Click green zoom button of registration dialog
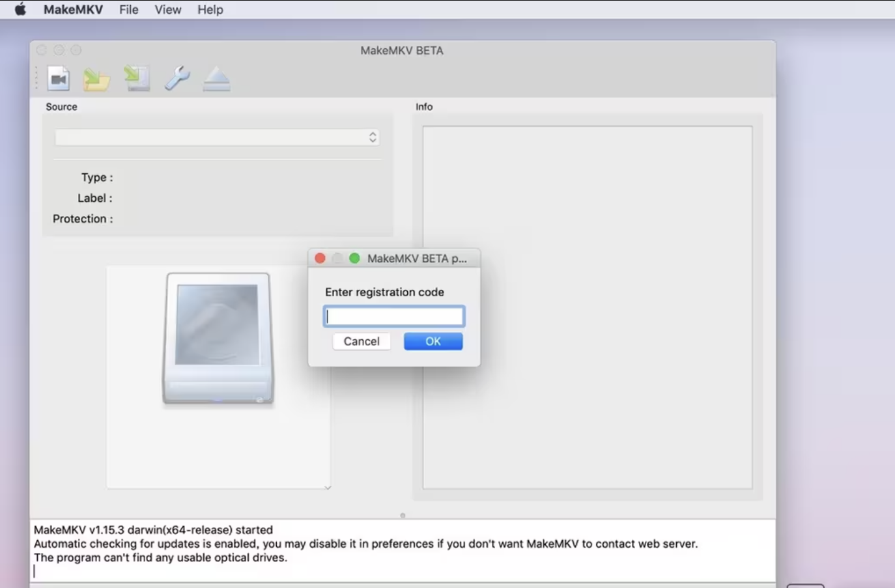This screenshot has width=895, height=588. (x=354, y=259)
